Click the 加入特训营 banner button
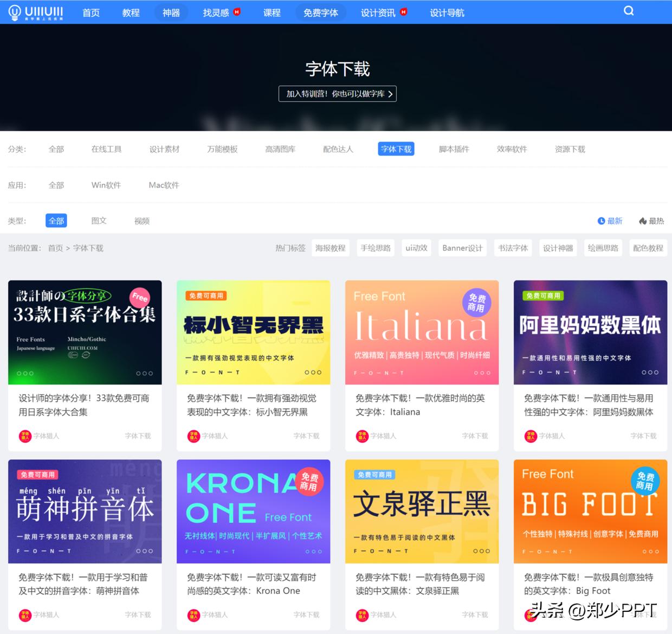 [337, 93]
